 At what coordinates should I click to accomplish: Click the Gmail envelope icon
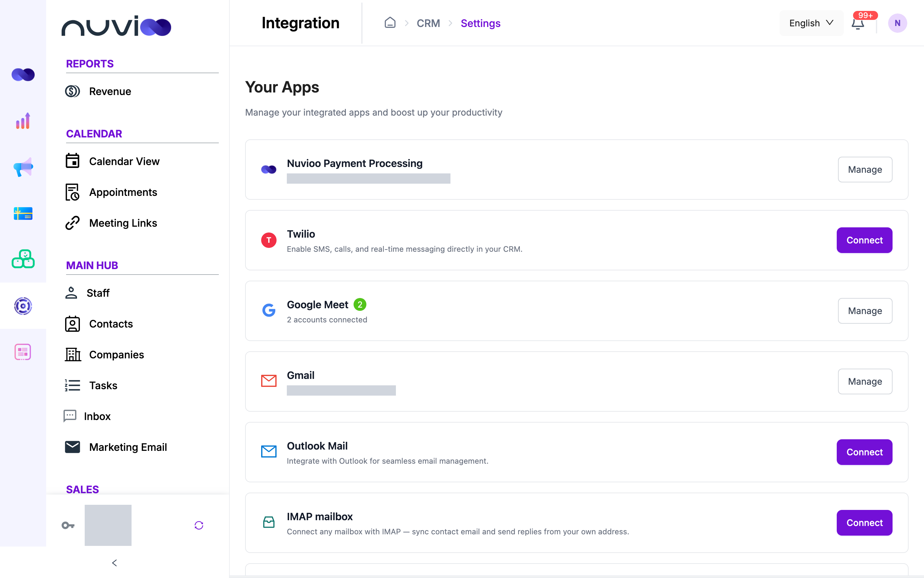pyautogui.click(x=269, y=381)
